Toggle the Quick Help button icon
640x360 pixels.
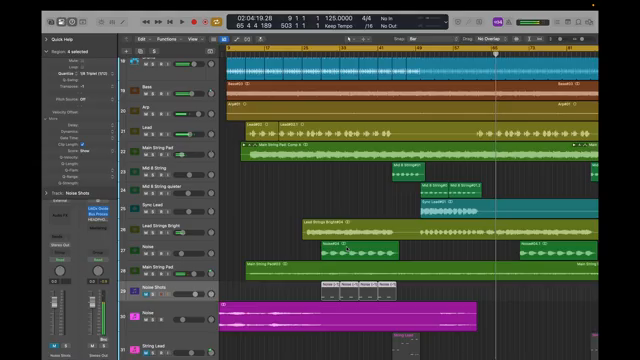[72, 22]
